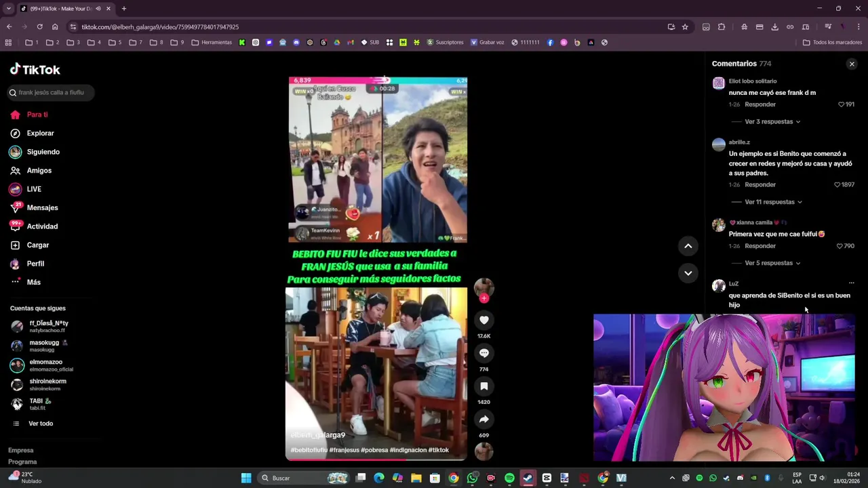
Task: Open browser home page
Action: 55,26
